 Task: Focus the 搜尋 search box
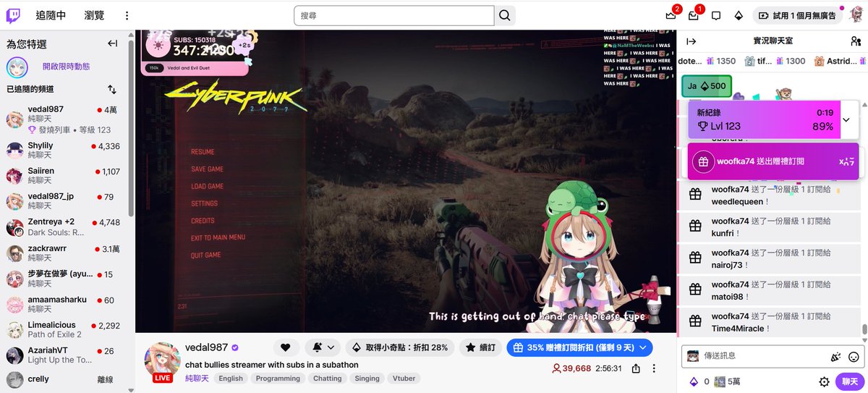[393, 15]
